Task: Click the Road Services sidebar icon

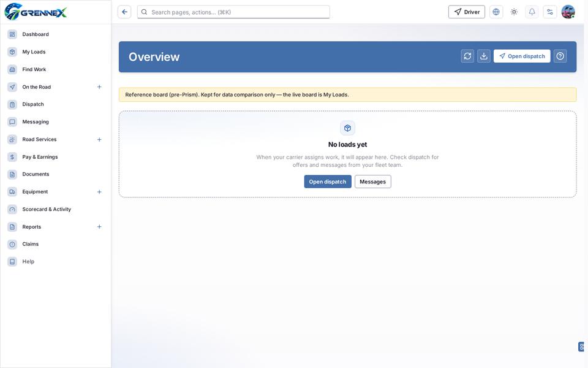Action: coord(12,140)
